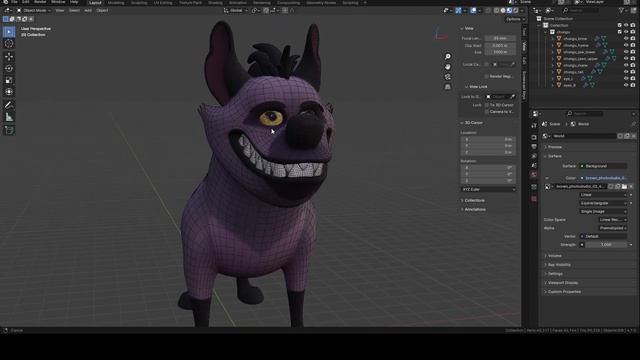Open Global transform orientation dropdown
The width and height of the screenshot is (640, 360).
point(236,10)
